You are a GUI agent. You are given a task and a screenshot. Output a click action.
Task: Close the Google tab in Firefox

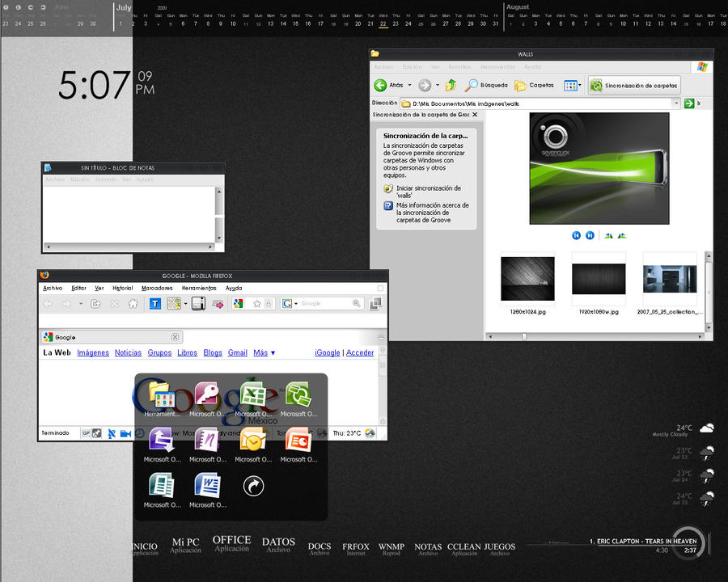tap(175, 337)
